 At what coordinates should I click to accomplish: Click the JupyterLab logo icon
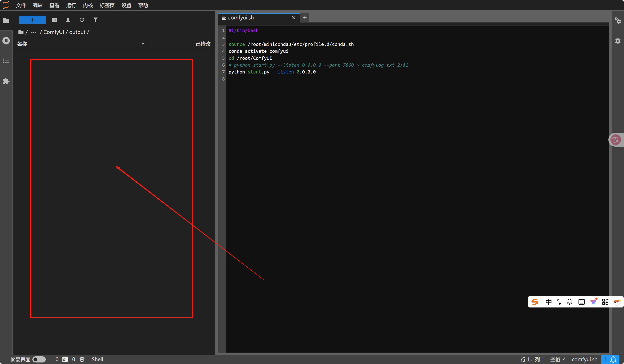coord(6,5)
